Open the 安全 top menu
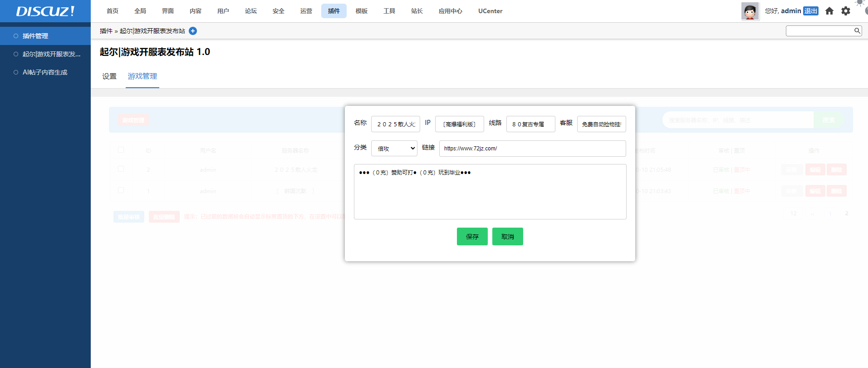 (279, 11)
